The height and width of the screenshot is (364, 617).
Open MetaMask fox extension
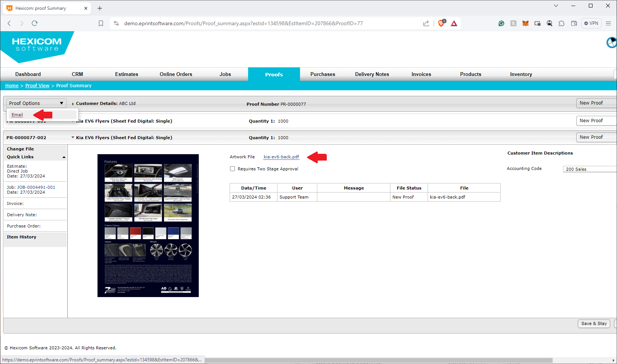coord(526,23)
